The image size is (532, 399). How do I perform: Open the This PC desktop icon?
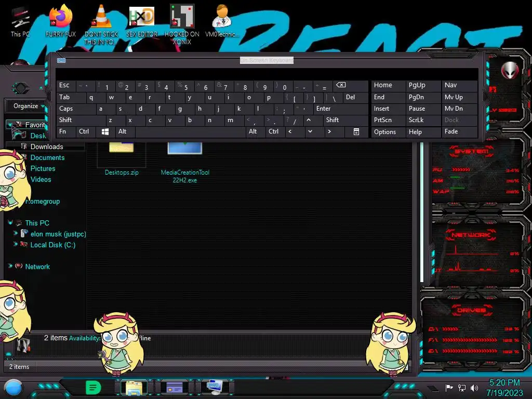click(20, 22)
